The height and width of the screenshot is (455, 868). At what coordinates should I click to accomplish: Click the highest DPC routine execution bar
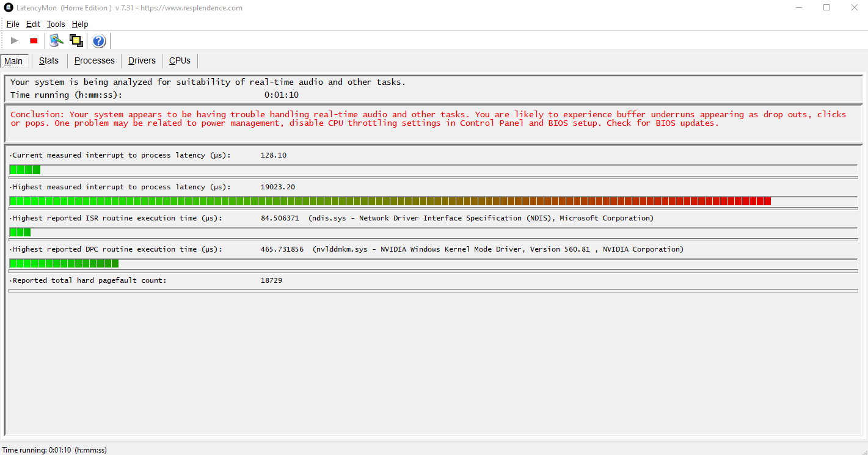(x=64, y=263)
